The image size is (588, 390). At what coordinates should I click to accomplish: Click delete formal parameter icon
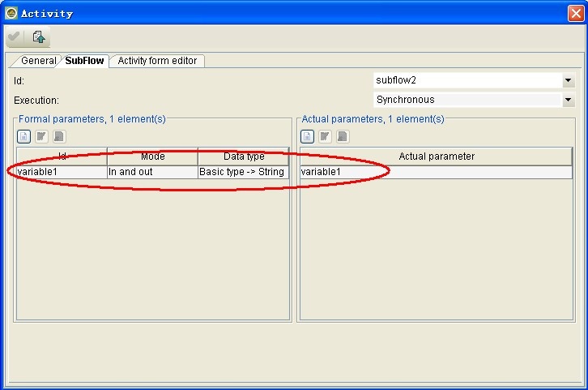coord(59,136)
